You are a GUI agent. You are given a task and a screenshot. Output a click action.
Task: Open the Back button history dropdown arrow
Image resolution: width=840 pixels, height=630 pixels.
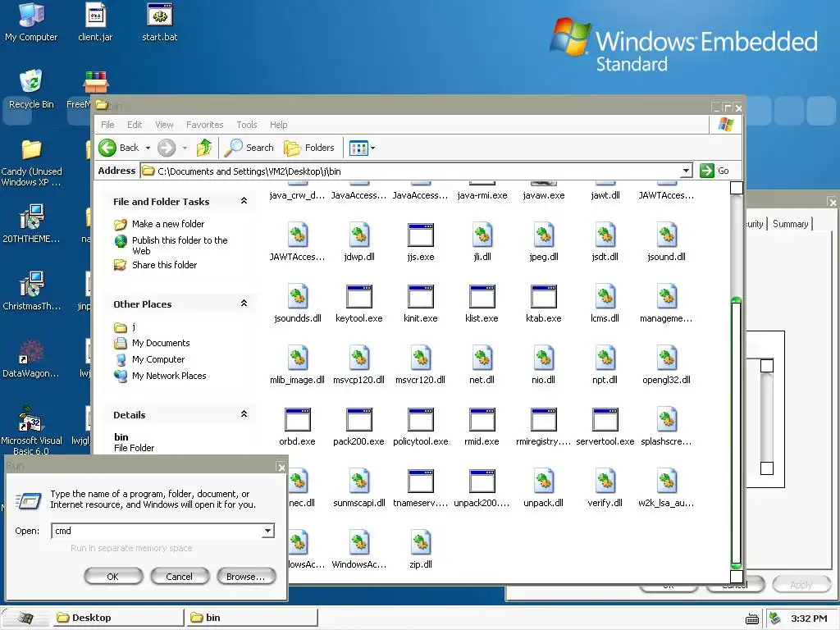coord(148,148)
